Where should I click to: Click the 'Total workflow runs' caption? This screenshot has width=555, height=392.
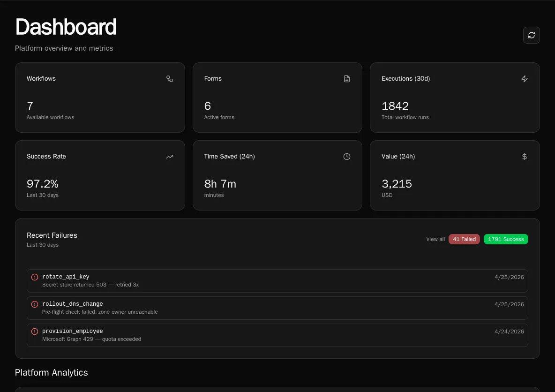click(405, 117)
